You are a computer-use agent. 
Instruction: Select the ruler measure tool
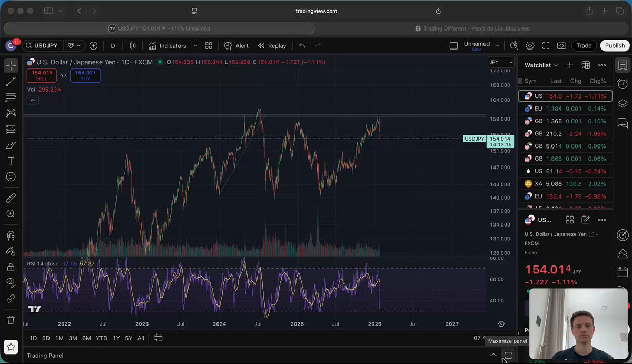click(x=11, y=198)
